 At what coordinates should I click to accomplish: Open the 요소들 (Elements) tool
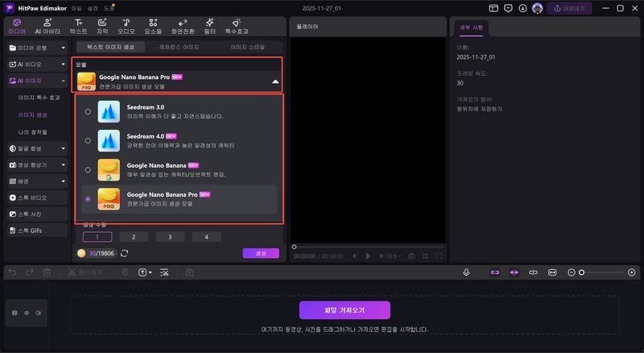click(x=153, y=27)
